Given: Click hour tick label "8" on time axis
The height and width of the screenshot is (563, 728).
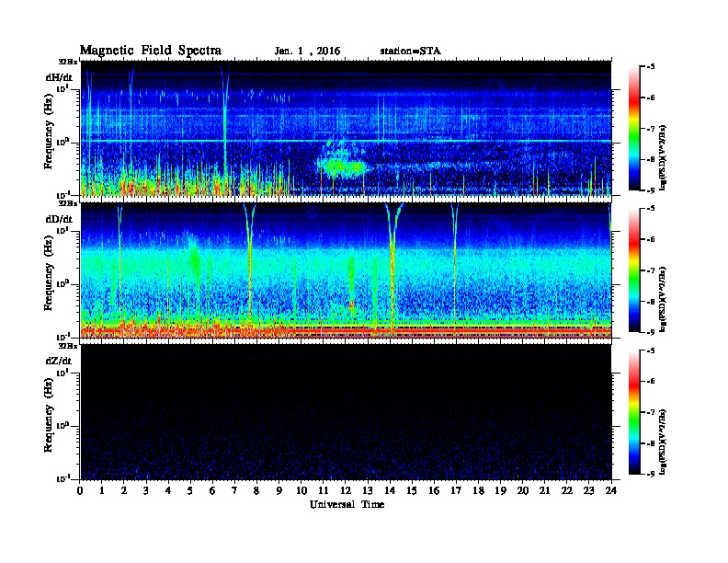Looking at the screenshot, I should [256, 490].
